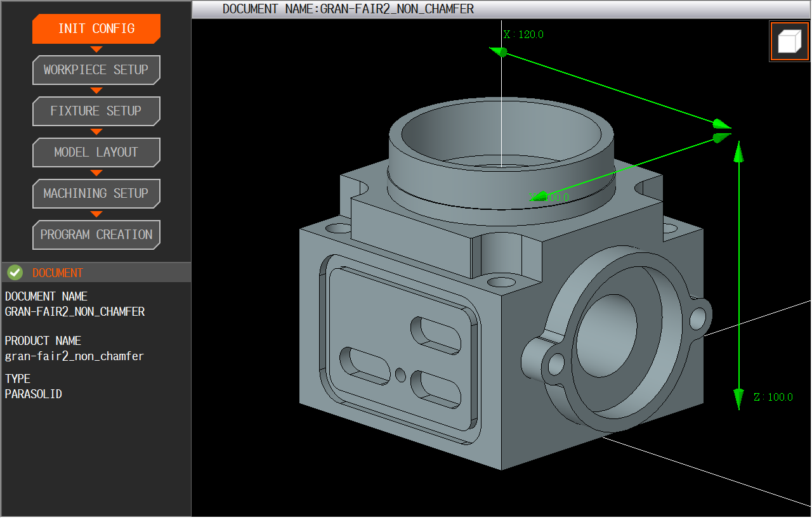Click the X: 120.0 dimension label

click(523, 34)
